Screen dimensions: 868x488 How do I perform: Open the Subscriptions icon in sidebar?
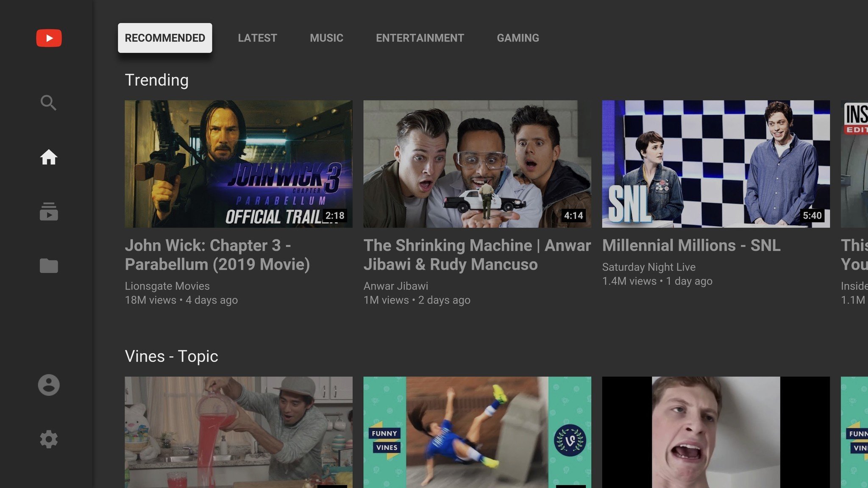[x=48, y=211]
